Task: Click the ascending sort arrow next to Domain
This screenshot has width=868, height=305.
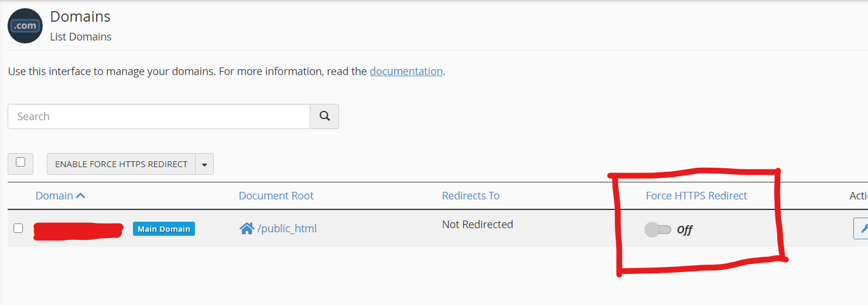Action: coord(81,196)
